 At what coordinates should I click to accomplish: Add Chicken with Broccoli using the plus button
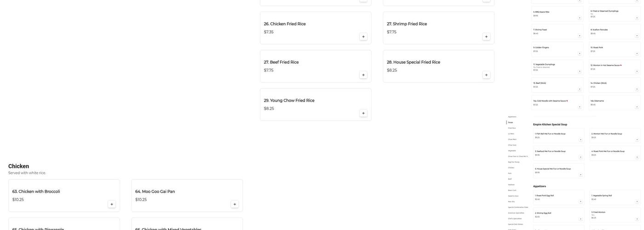click(x=112, y=204)
